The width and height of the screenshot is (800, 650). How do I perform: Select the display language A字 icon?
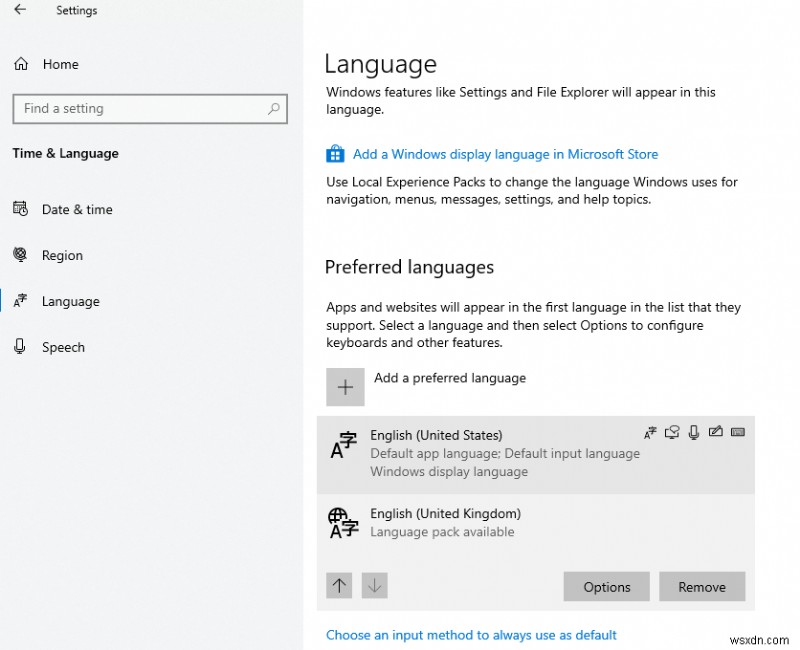[651, 432]
